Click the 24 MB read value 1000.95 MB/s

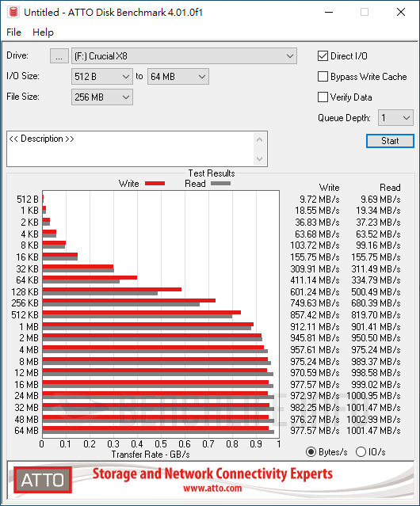(x=373, y=395)
